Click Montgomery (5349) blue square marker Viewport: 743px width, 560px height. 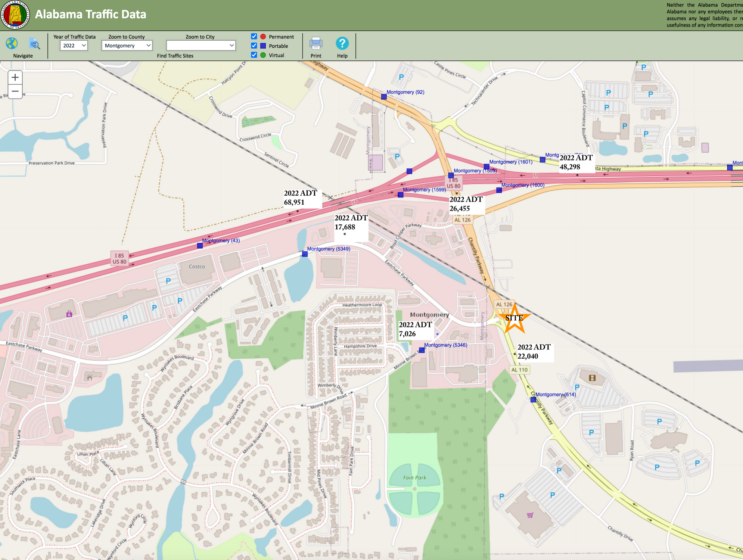[x=305, y=254]
